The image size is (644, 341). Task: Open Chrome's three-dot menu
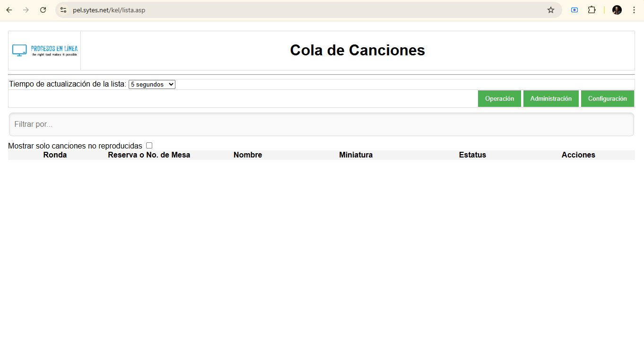coord(634,10)
